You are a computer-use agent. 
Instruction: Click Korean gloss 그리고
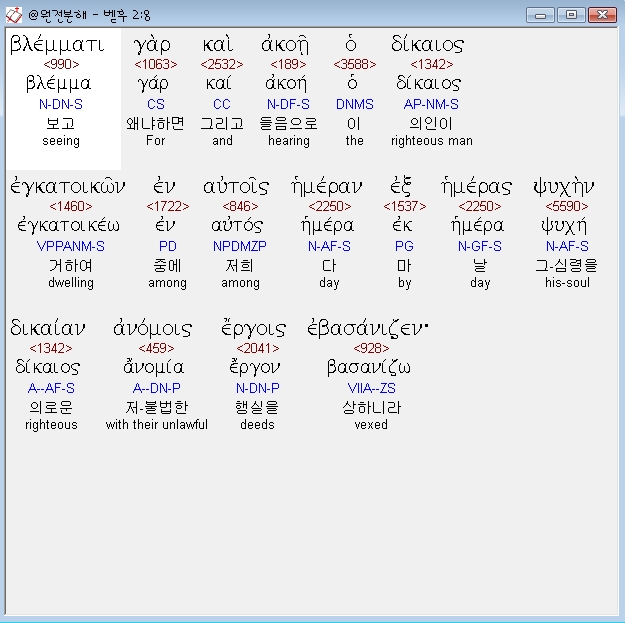(222, 124)
